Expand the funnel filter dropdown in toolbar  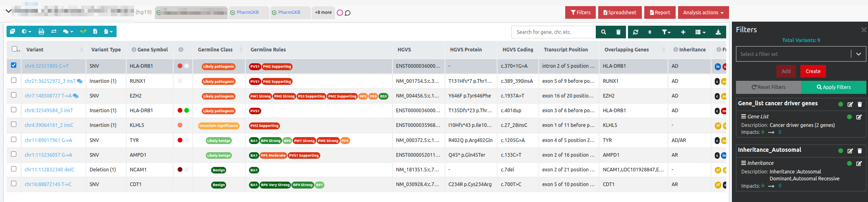click(x=666, y=32)
